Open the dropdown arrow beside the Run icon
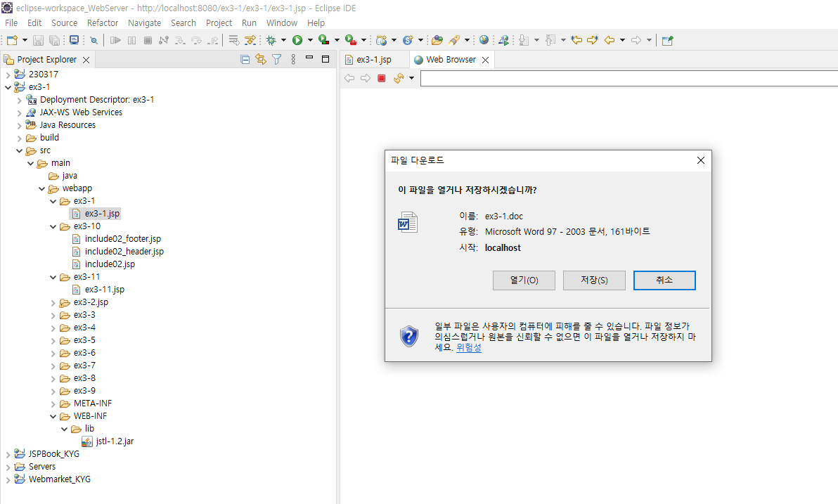Image resolution: width=838 pixels, height=504 pixels. (x=310, y=40)
